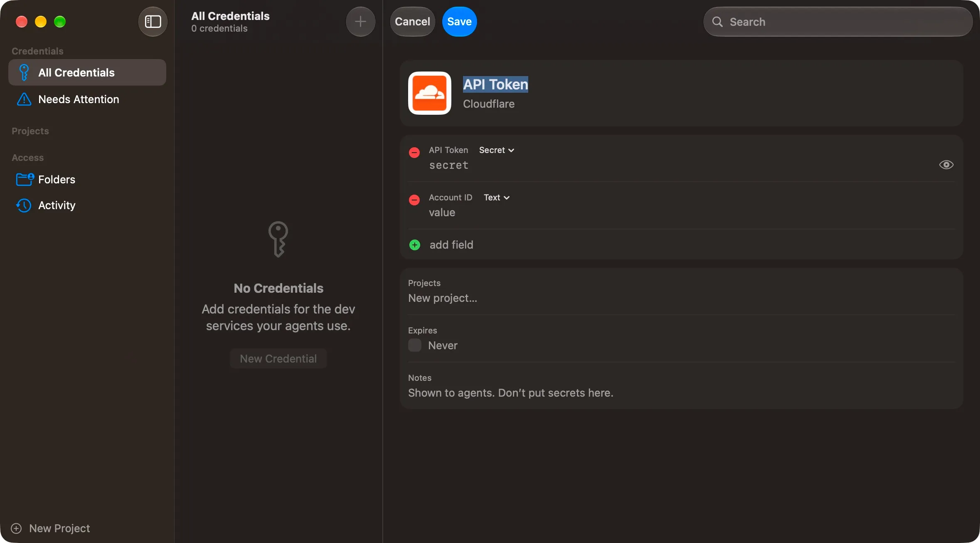Click the warning icon beside Needs Attention

[x=24, y=99]
